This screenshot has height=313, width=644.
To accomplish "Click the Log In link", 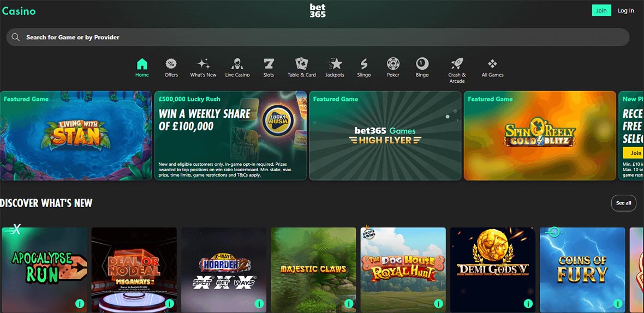I will point(626,11).
